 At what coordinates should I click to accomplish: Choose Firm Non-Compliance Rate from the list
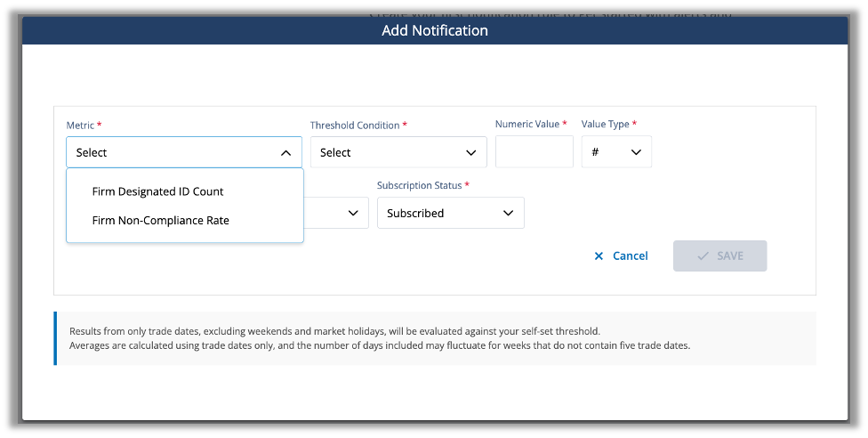tap(160, 220)
